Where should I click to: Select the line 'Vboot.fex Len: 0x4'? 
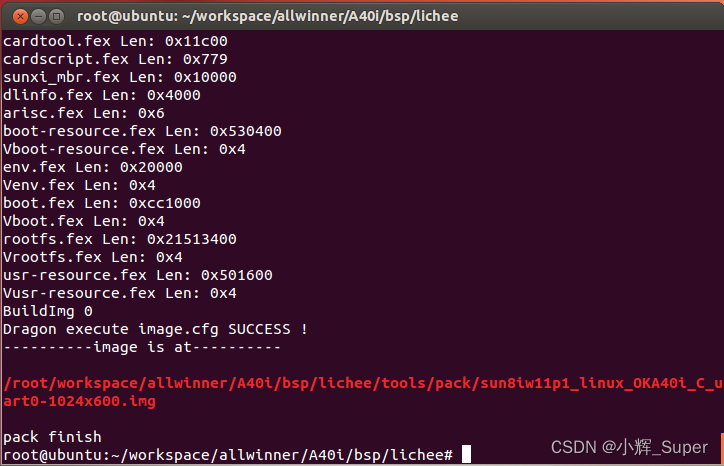click(x=84, y=221)
